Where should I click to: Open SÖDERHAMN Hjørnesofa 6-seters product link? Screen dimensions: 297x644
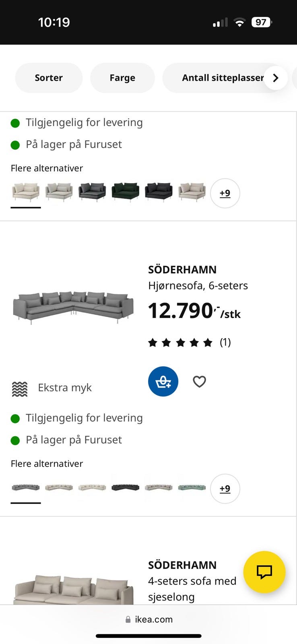pos(198,278)
